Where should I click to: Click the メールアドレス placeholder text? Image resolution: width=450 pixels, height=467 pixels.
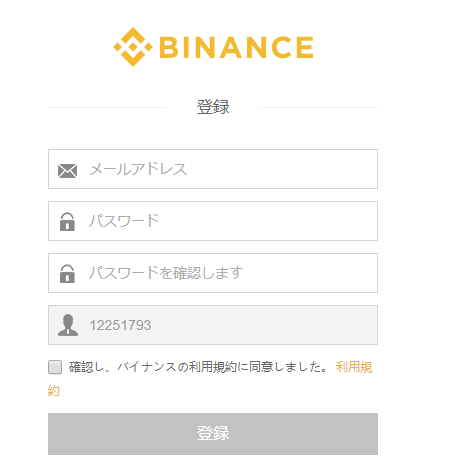tap(138, 169)
